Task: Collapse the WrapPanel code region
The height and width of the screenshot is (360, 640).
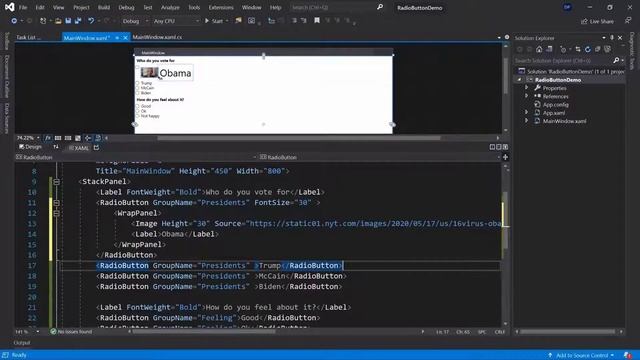Action: click(57, 213)
